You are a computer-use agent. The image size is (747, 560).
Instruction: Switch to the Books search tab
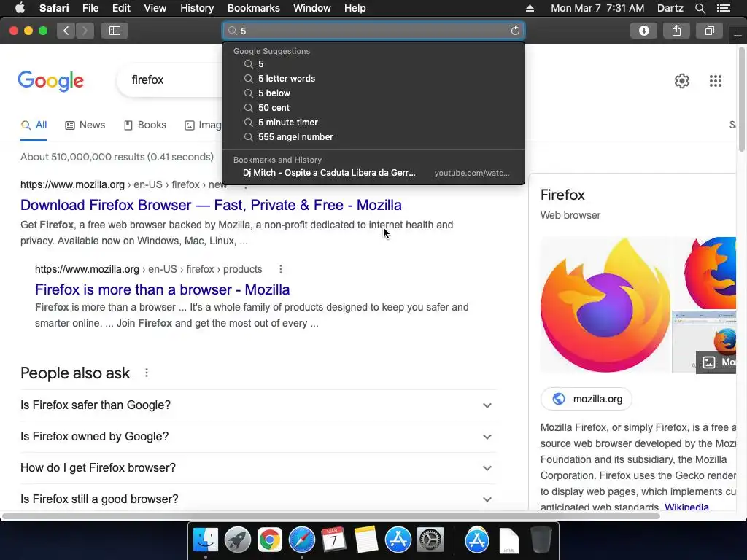[x=145, y=125]
